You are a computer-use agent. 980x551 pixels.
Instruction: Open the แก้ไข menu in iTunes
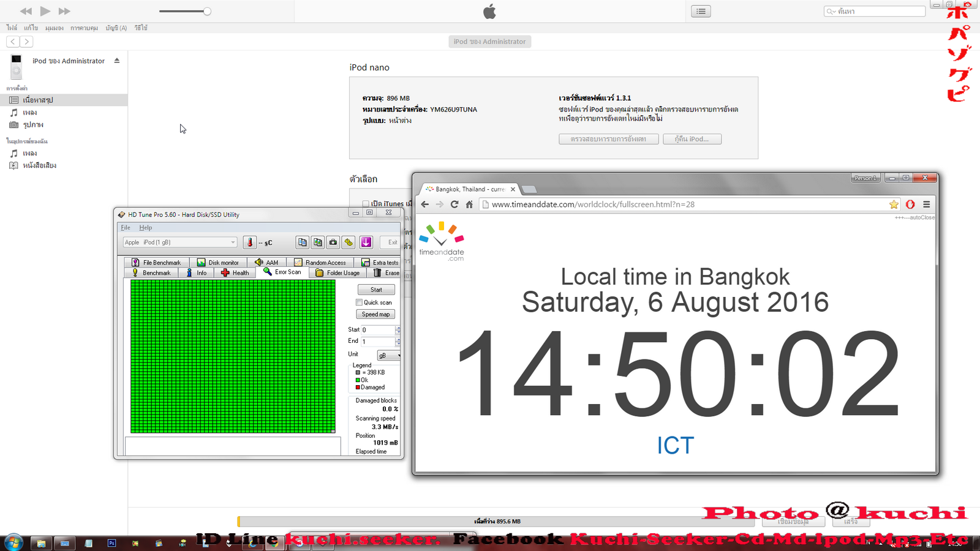31,28
